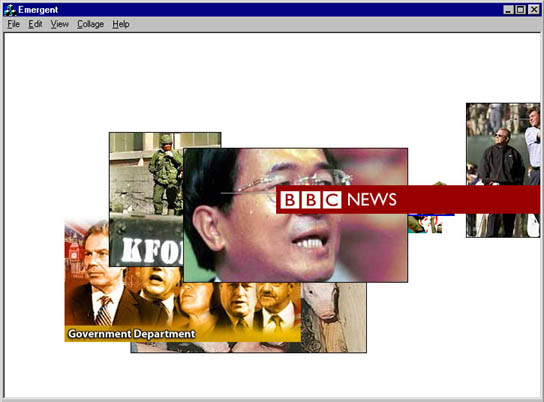
Task: Open the Edit menu
Action: (35, 24)
